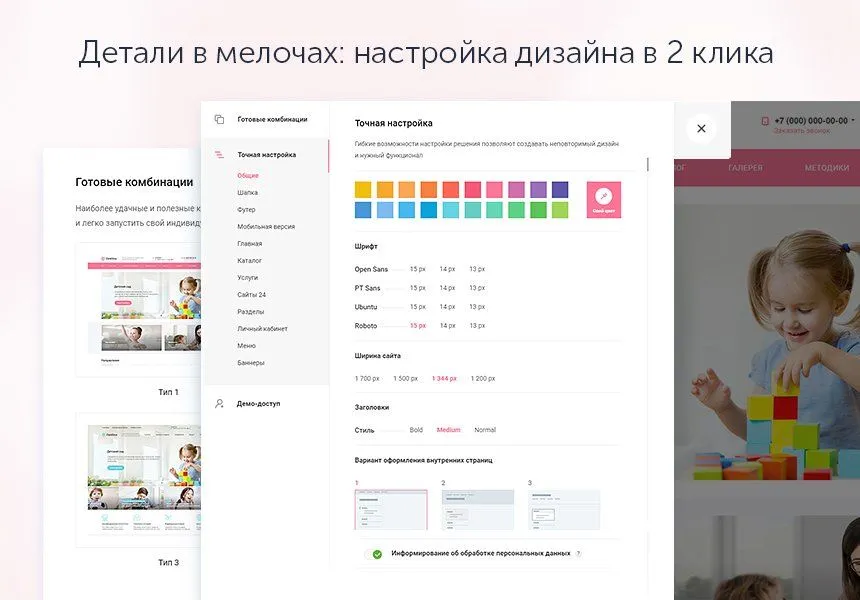Viewport: 860px width, 600px height.
Task: Click the Точная настройка sliders icon
Action: tap(219, 155)
